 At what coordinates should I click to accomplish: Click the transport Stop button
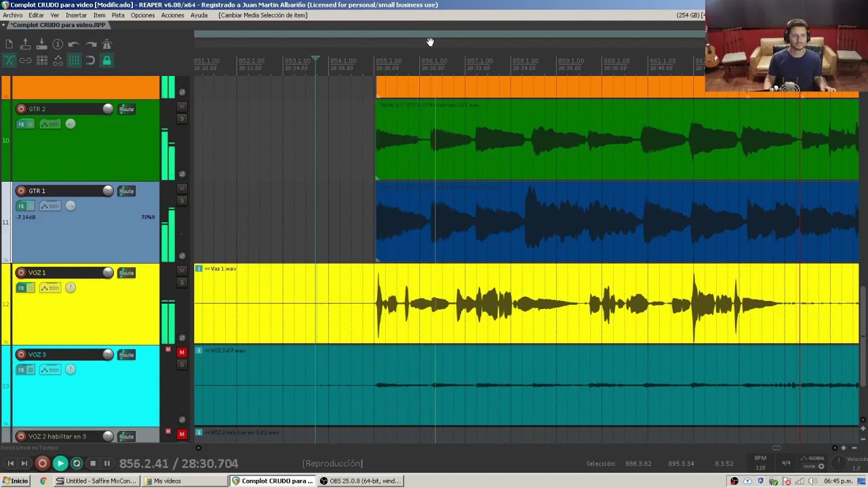(93, 464)
